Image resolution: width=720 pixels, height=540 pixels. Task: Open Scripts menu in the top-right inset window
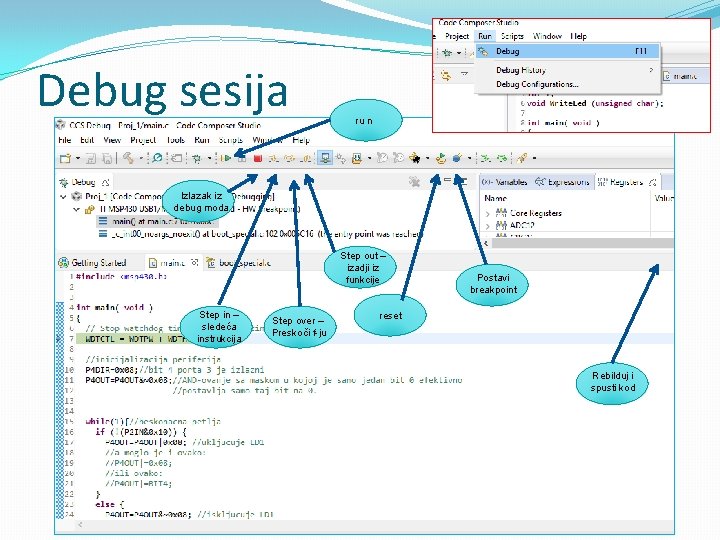512,36
